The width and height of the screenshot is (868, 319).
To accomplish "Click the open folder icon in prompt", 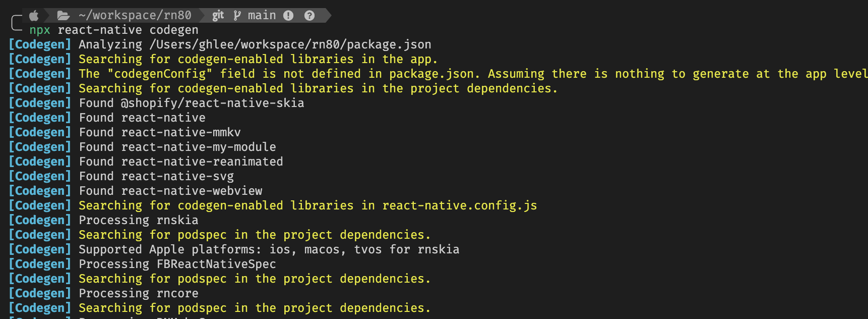I will coord(63,16).
